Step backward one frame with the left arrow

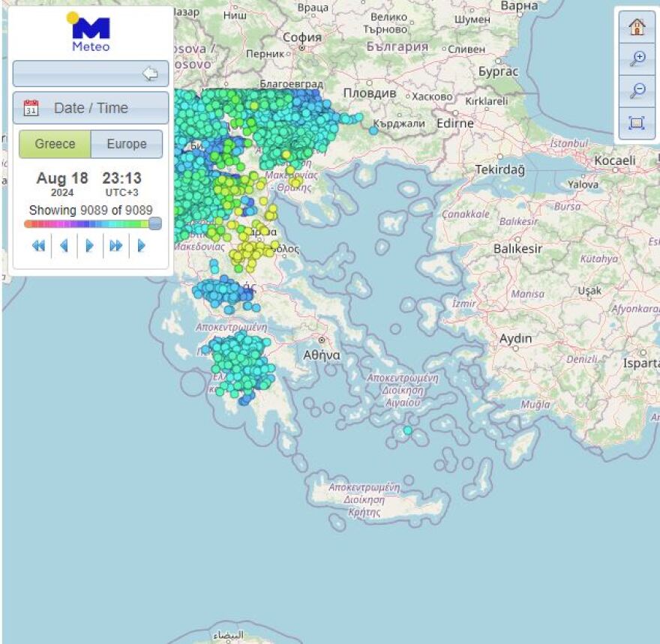pos(63,244)
